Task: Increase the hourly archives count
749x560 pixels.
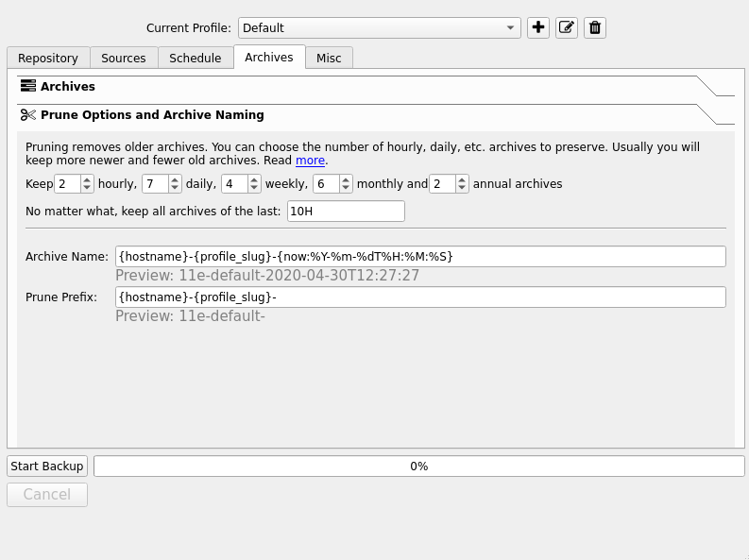Action: 88,179
